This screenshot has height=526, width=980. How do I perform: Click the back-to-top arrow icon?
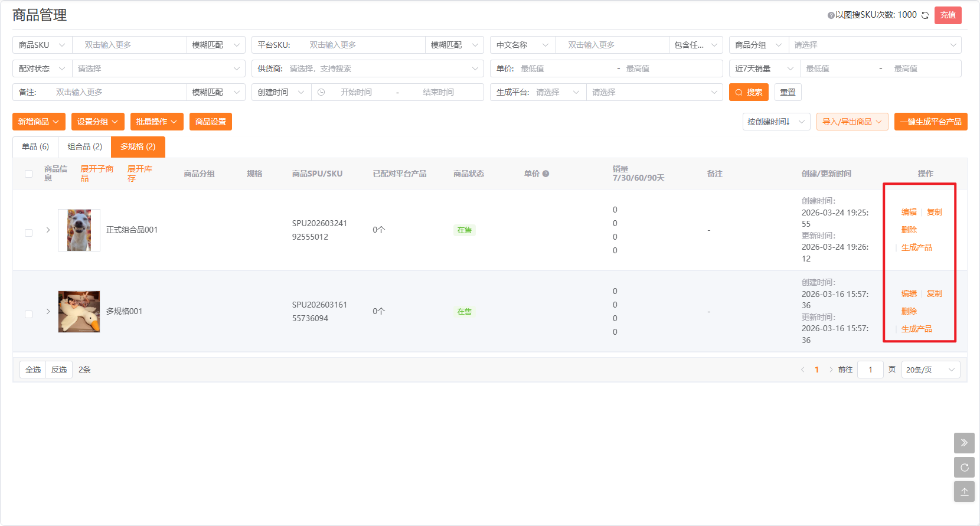[964, 492]
